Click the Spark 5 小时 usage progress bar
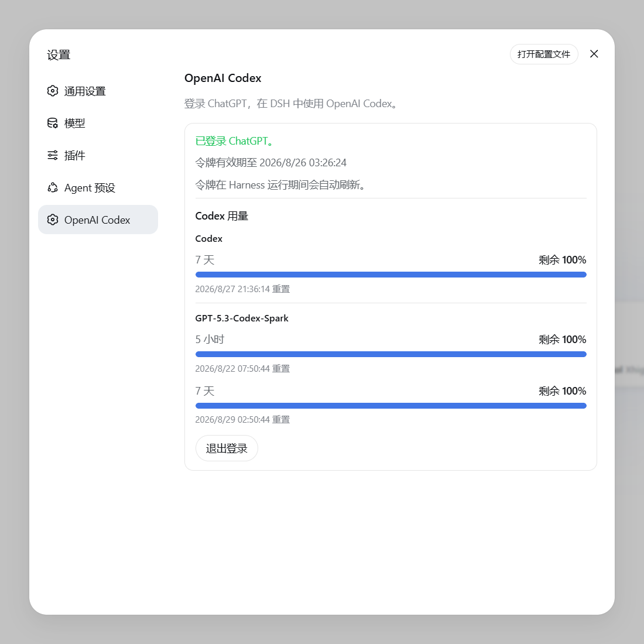The height and width of the screenshot is (644, 644). pyautogui.click(x=391, y=354)
